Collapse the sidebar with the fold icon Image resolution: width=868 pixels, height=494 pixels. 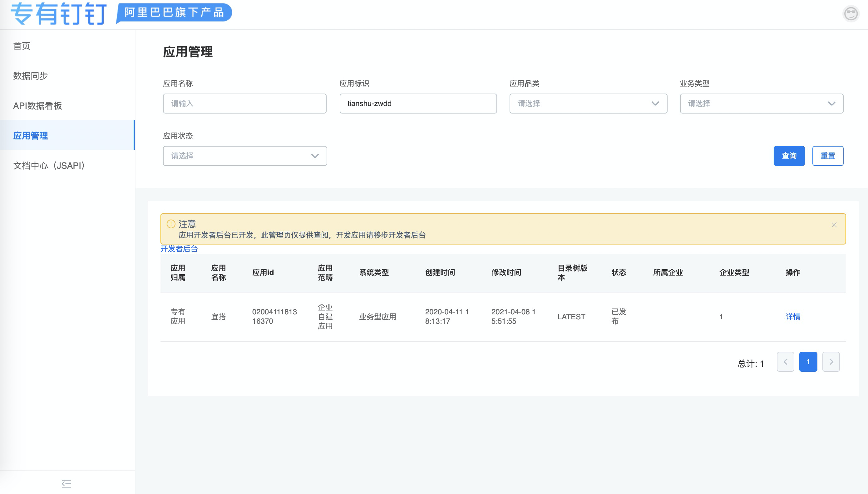(x=67, y=483)
